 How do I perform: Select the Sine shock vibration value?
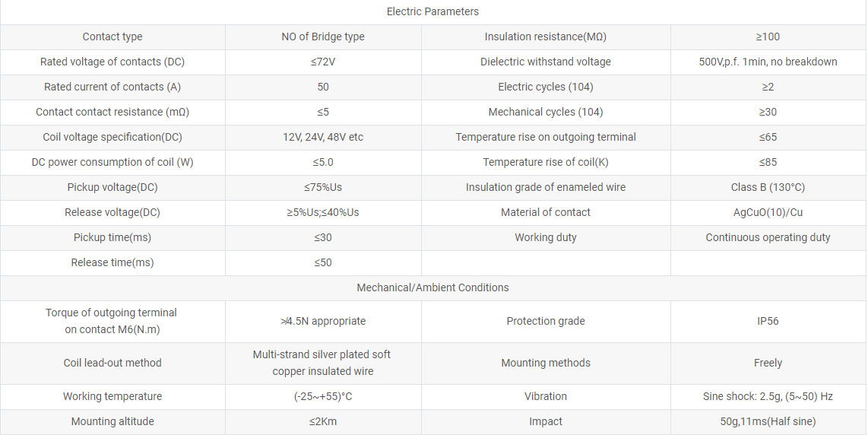[768, 396]
